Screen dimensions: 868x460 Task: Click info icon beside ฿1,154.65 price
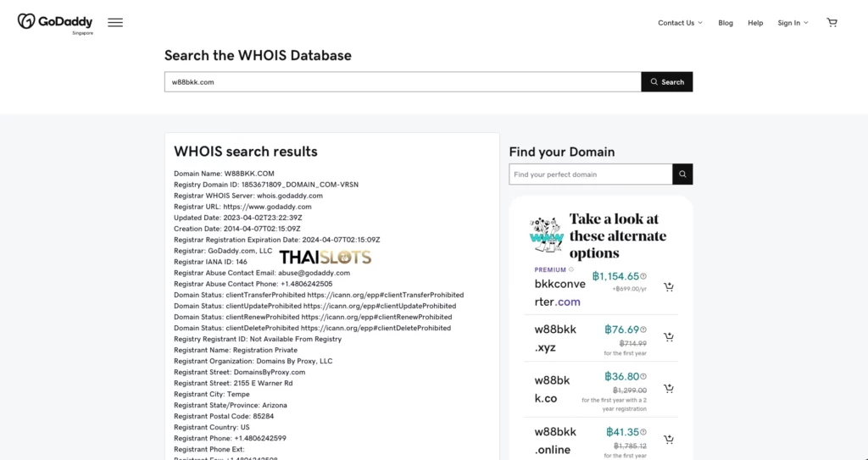point(643,276)
